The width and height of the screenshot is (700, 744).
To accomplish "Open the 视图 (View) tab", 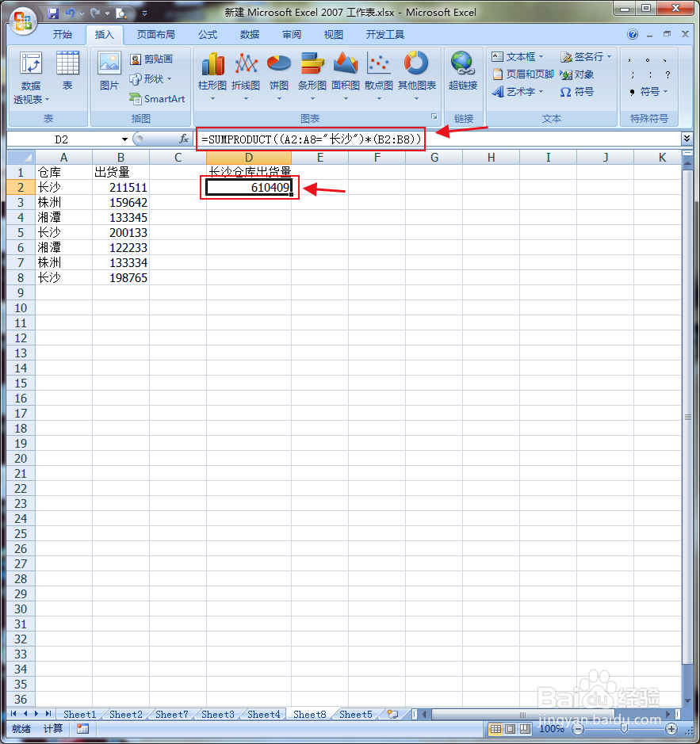I will click(334, 35).
